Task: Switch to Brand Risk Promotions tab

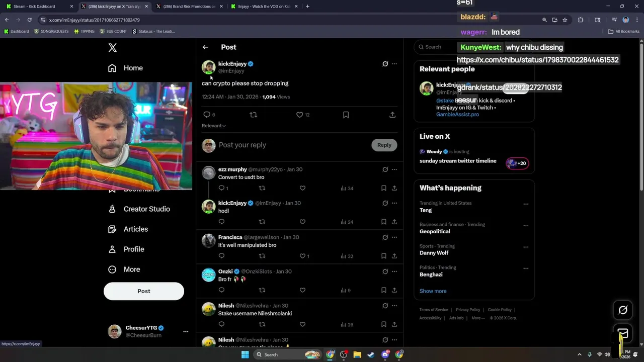Action: coord(188,7)
